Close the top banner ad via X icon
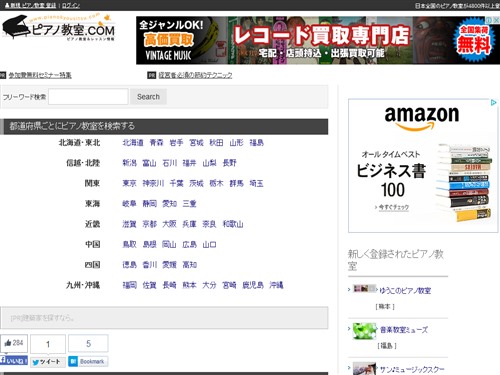This screenshot has width=500, height=375. [x=496, y=20]
